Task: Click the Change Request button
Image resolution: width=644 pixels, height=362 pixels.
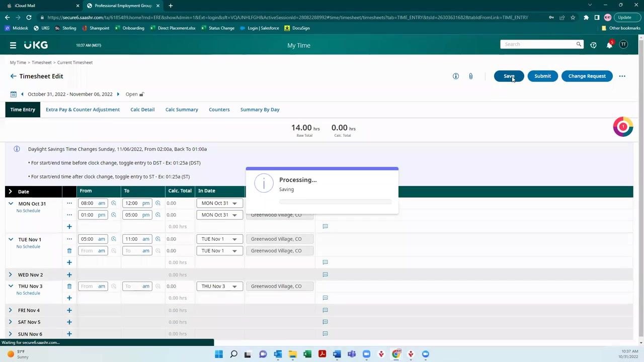Action: [587, 76]
